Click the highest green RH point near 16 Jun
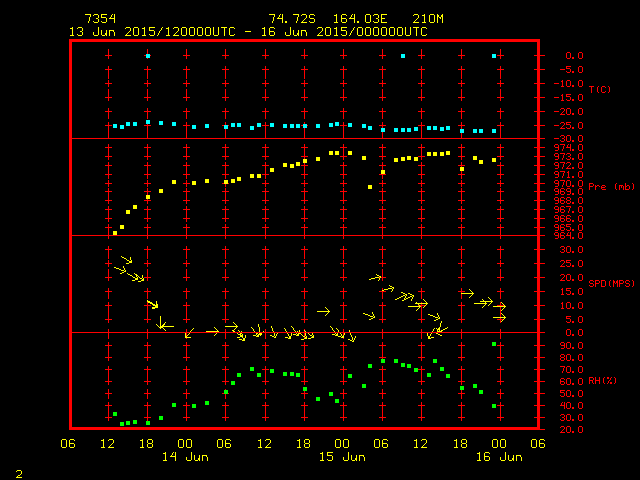 pyautogui.click(x=494, y=344)
